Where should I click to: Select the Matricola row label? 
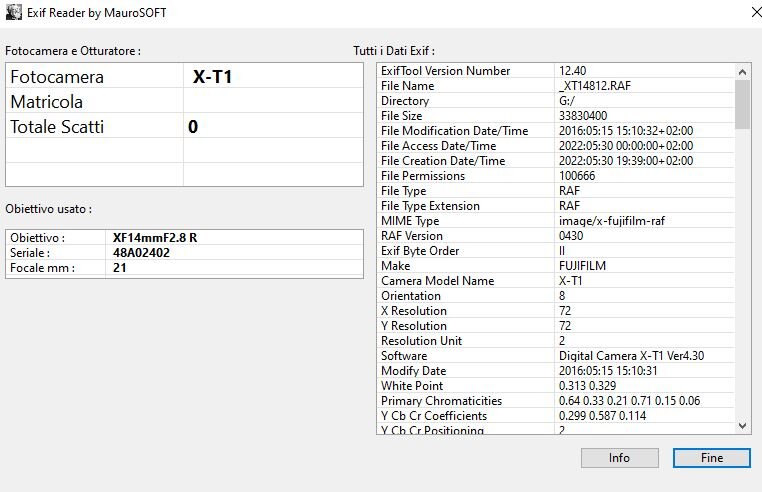pyautogui.click(x=47, y=102)
